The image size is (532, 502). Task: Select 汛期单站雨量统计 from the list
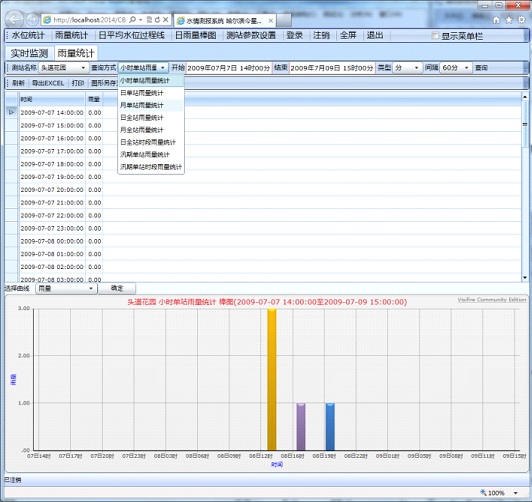151,155
